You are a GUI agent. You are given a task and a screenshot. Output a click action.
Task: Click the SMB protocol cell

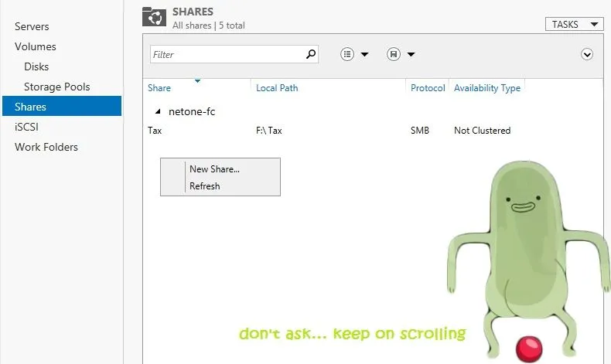coord(420,131)
